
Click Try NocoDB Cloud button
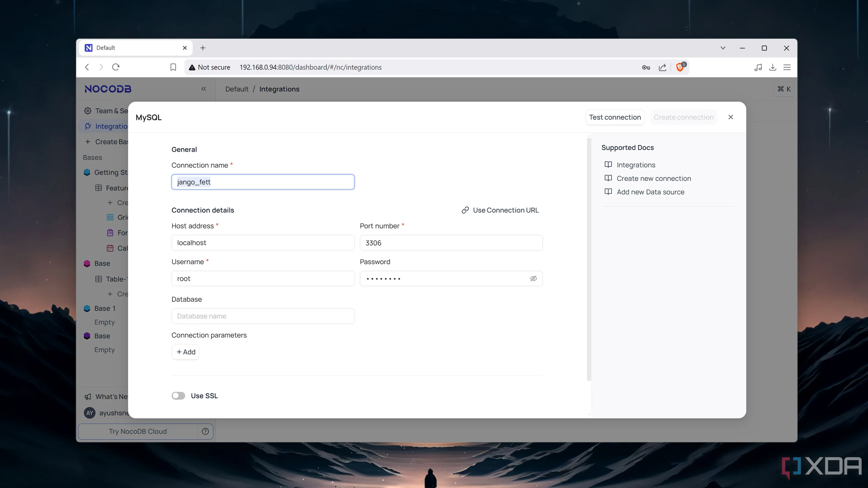coord(137,432)
